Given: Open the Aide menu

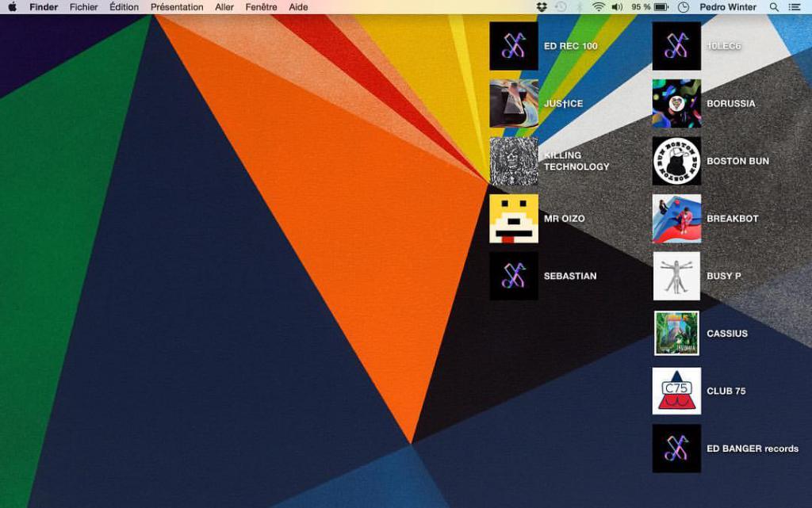Looking at the screenshot, I should [x=298, y=7].
